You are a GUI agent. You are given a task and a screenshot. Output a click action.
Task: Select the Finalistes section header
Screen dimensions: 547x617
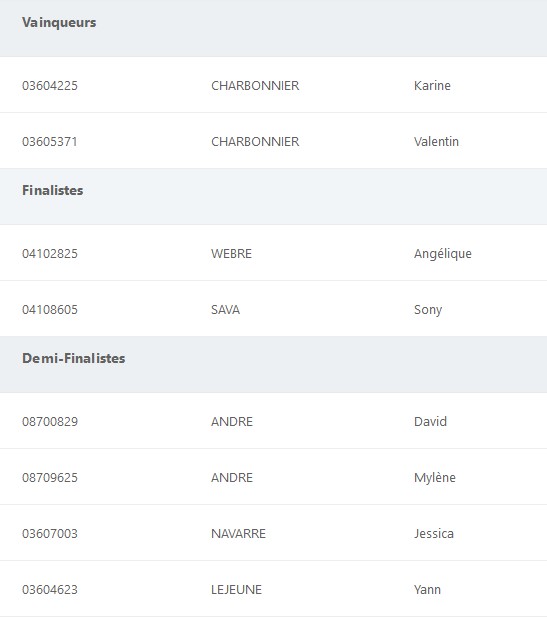(x=53, y=190)
